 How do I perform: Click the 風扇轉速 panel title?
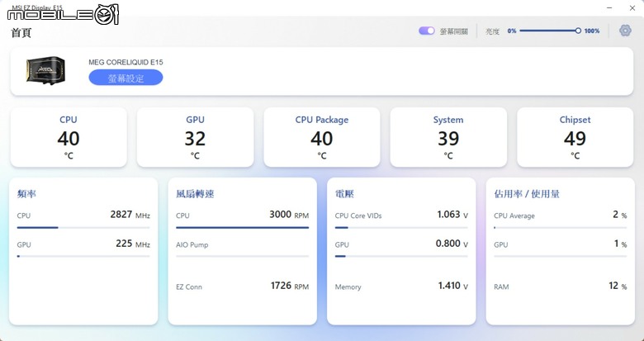(x=195, y=194)
